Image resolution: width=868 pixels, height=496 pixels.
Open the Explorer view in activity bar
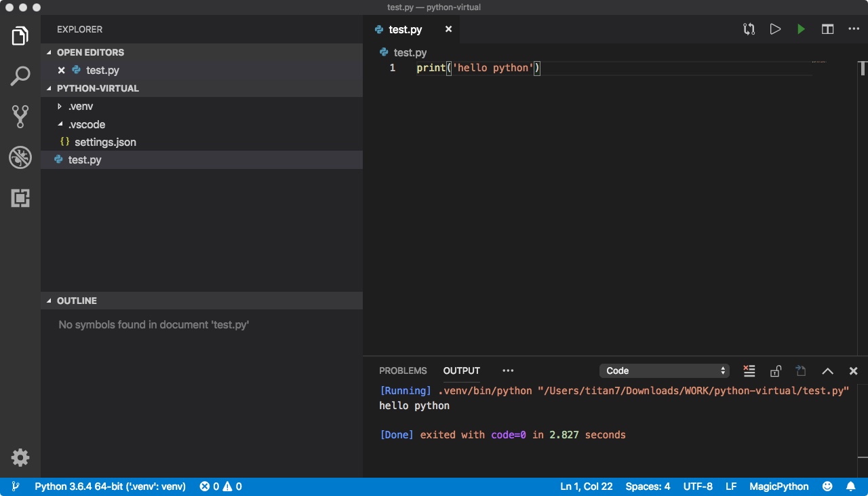pos(20,36)
